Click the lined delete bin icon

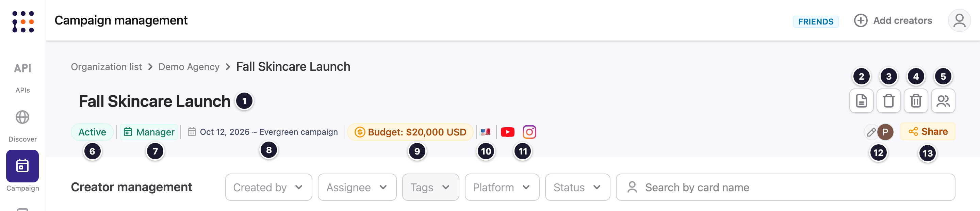click(916, 101)
